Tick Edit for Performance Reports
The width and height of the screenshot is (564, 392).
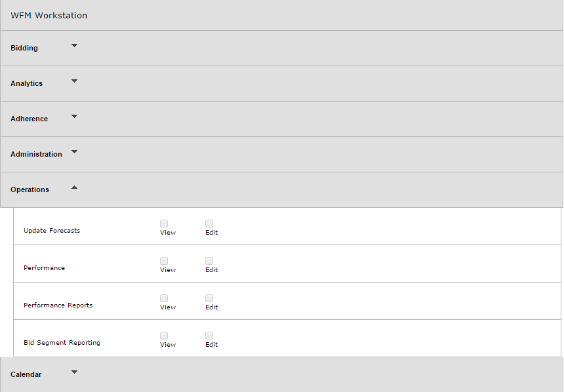click(209, 298)
